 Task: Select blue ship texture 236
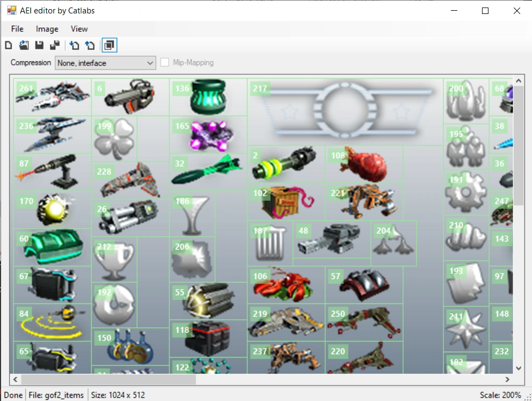[x=52, y=135]
